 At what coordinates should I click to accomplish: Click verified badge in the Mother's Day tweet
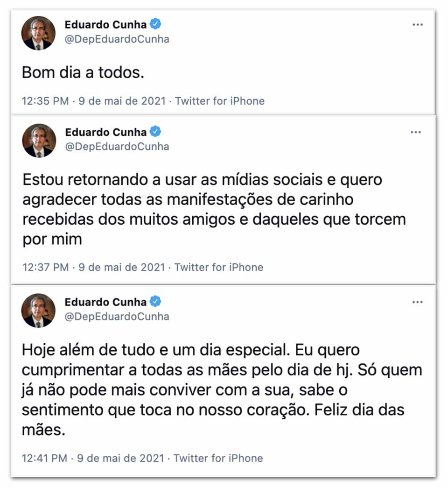pyautogui.click(x=155, y=301)
